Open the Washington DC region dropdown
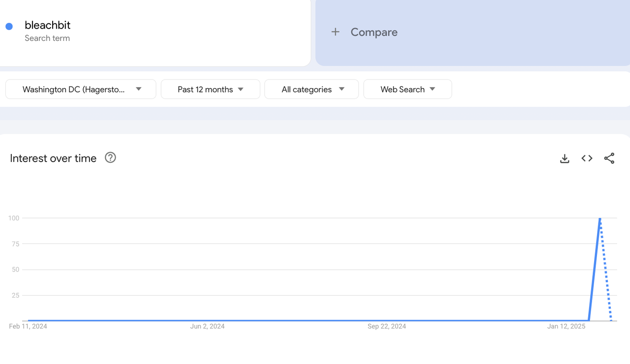This screenshot has height=364, width=630. [81, 89]
